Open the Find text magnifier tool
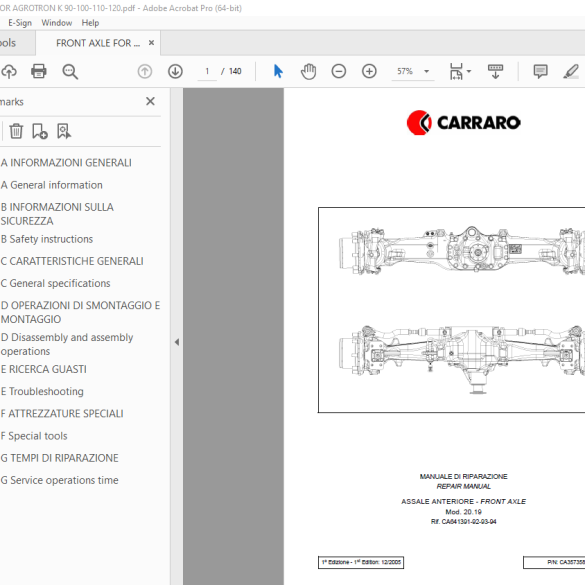The height and width of the screenshot is (585, 585). (x=70, y=71)
